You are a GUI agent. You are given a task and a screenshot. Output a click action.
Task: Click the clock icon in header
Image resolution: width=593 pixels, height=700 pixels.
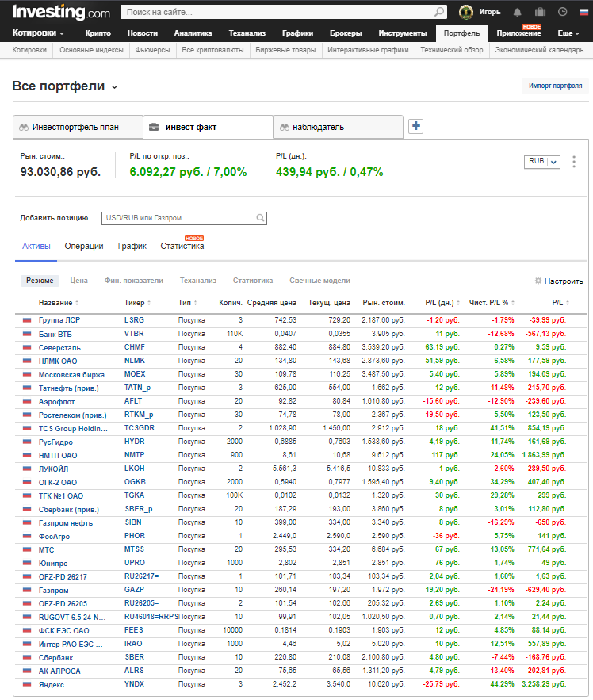(562, 12)
